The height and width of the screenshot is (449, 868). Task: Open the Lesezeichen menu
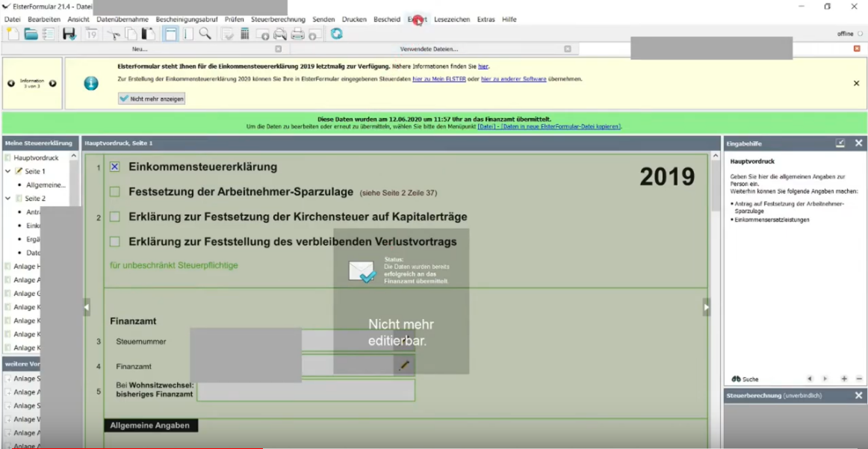[452, 19]
